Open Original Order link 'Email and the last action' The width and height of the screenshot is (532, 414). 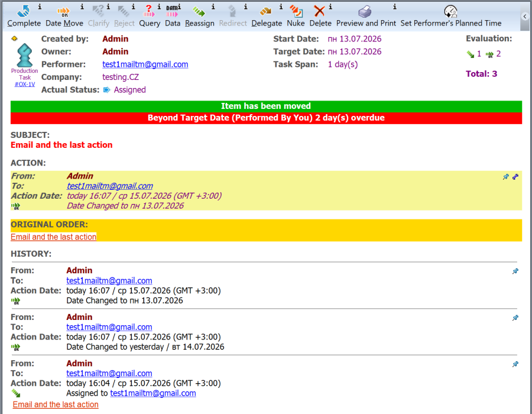53,237
